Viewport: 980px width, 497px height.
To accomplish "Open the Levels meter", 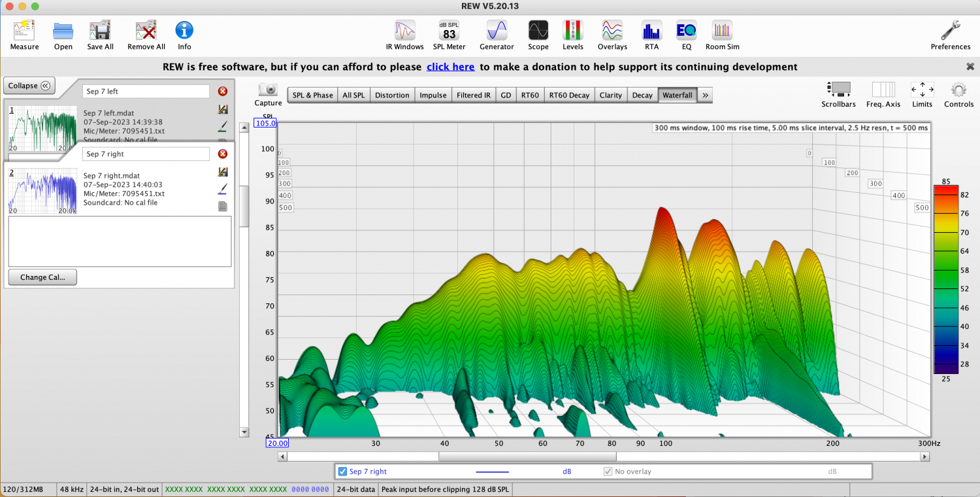I will tap(573, 35).
